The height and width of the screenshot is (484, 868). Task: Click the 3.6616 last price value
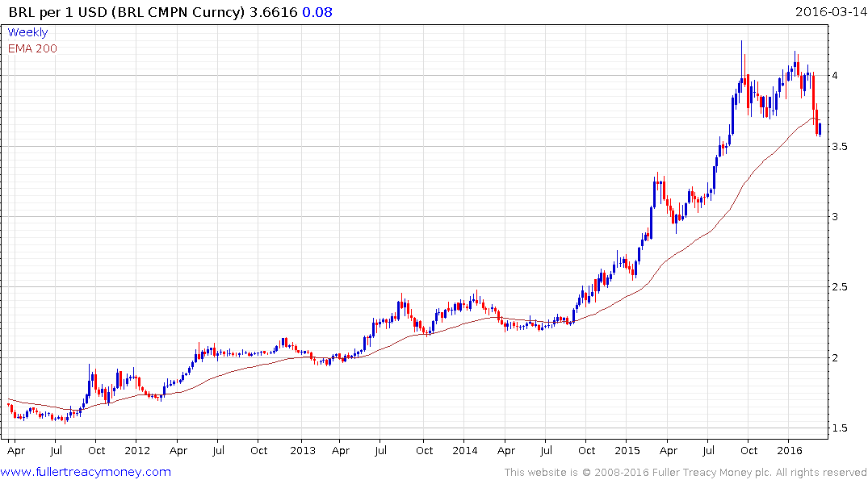pyautogui.click(x=274, y=12)
